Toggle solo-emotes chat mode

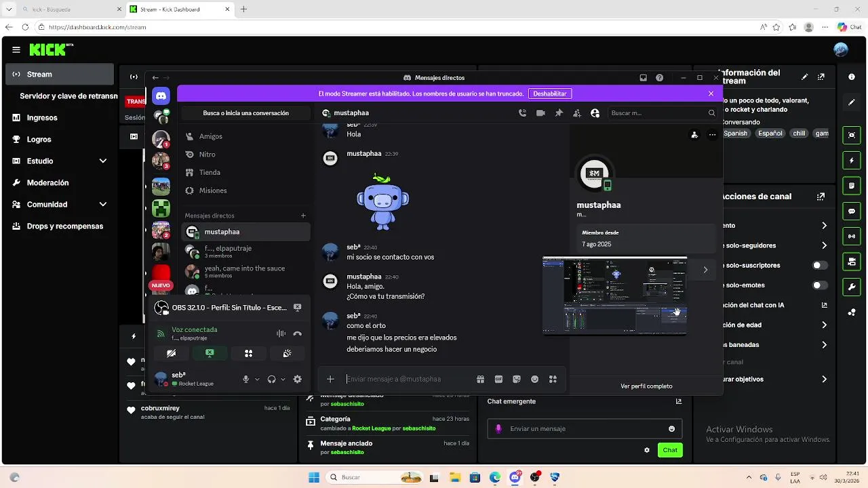click(x=821, y=285)
